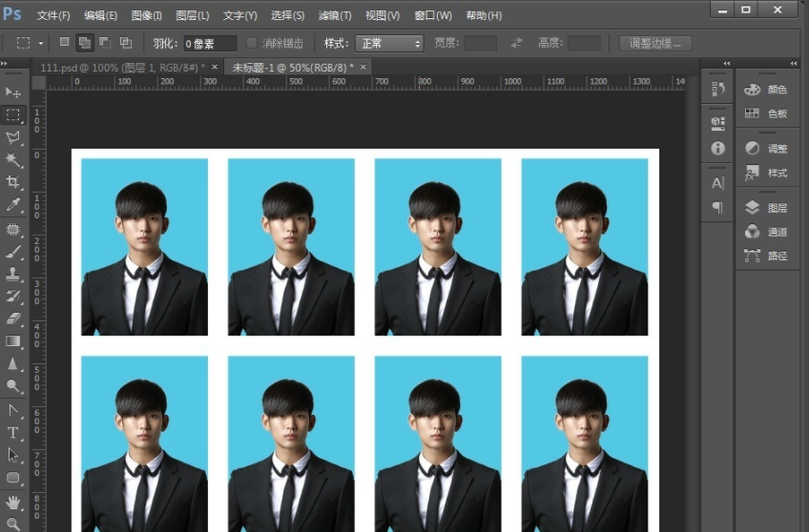Expand the tool preset picker arrow

point(41,44)
